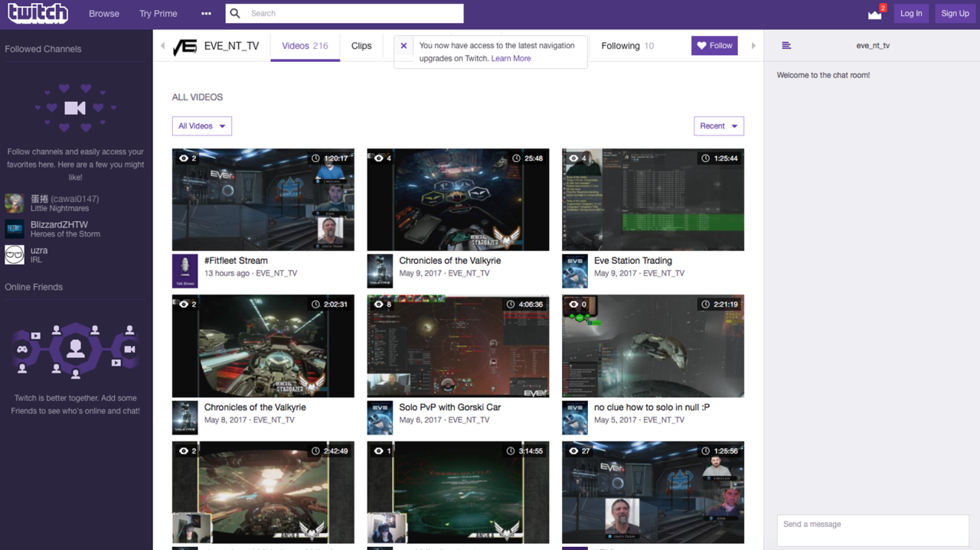
Task: Open the Recent sort dropdown
Action: pos(719,126)
